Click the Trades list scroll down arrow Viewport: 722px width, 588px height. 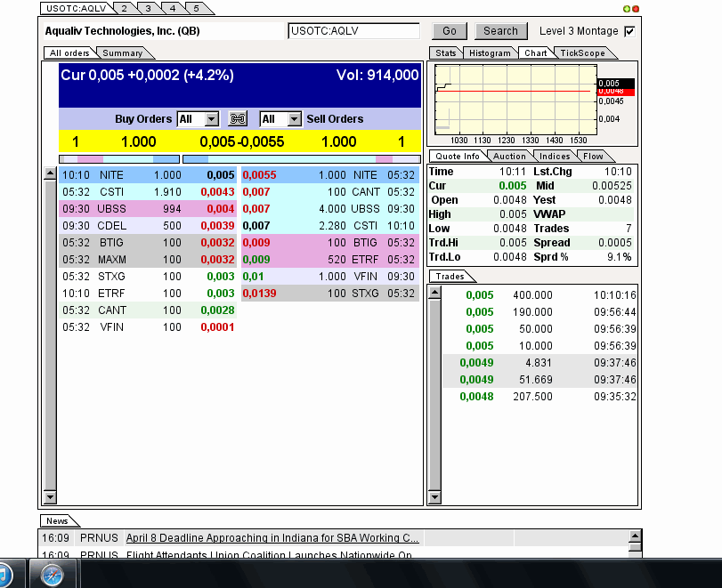coord(434,497)
